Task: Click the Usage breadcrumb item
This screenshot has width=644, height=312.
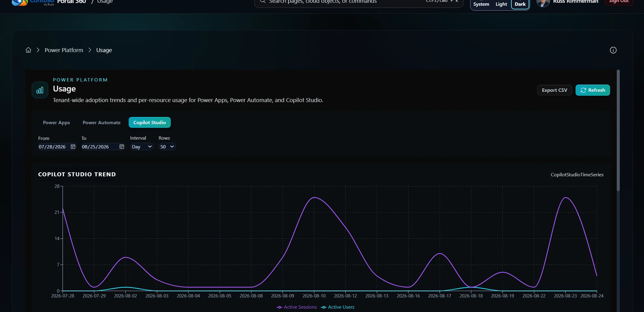Action: tap(104, 50)
